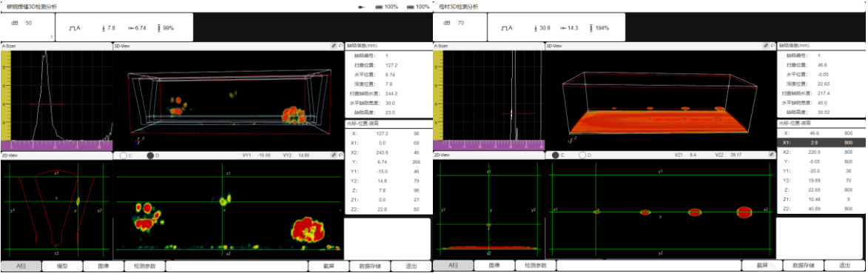Reset rotation of 3D-View in 母材 window
Viewport: 868px width, 273px height.
(x=773, y=45)
